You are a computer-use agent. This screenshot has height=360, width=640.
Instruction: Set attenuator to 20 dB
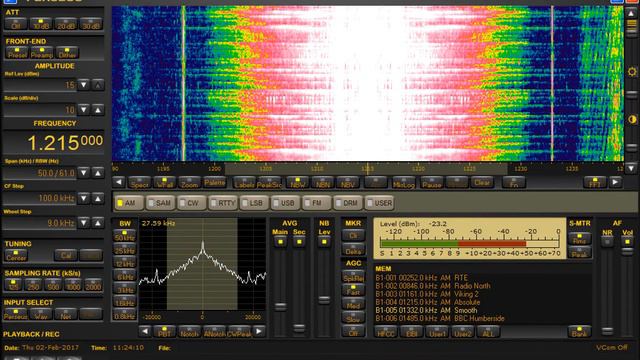[x=66, y=24]
